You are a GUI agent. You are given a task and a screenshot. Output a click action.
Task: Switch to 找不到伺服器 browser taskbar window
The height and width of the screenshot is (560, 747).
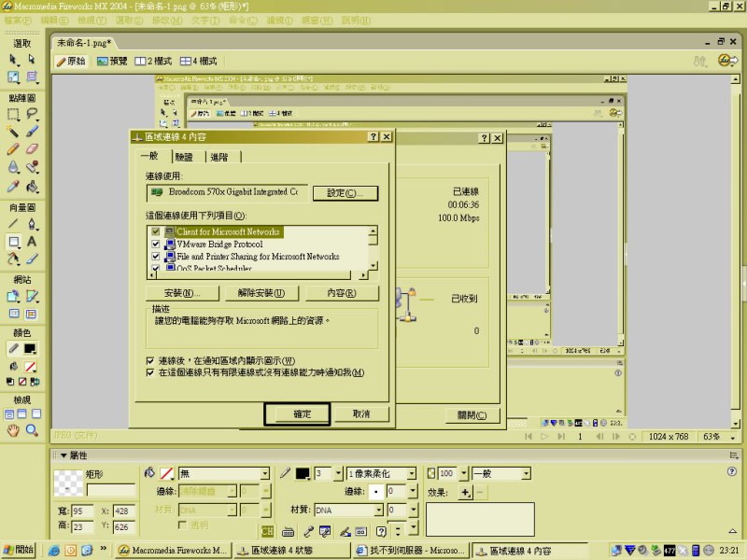(x=412, y=551)
